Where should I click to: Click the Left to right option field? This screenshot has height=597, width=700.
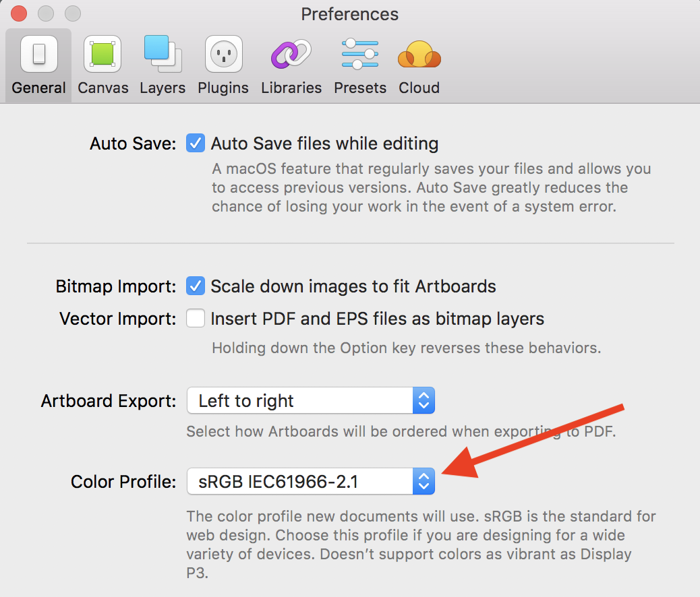[297, 400]
